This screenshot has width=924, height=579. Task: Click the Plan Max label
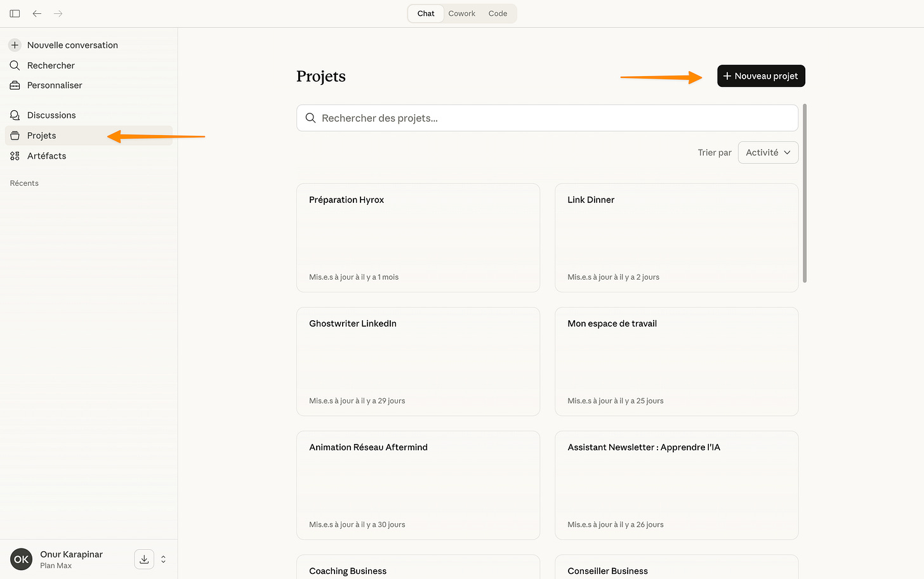tap(56, 566)
